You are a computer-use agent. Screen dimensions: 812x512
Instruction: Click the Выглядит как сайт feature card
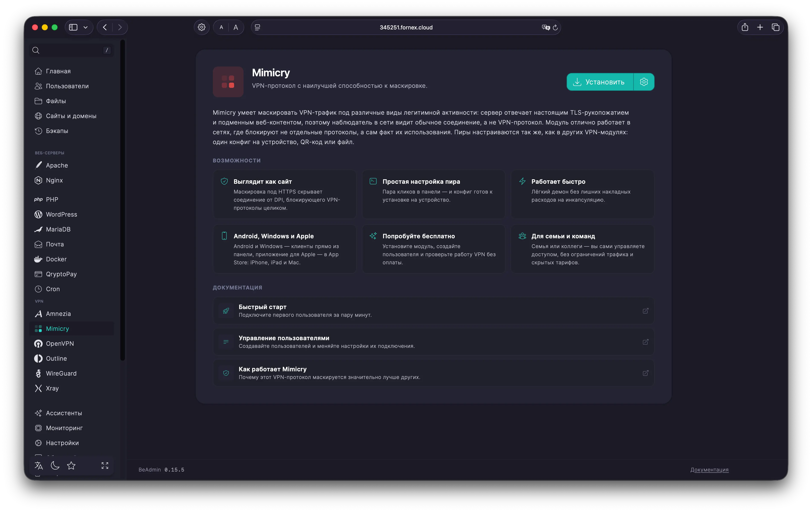(x=285, y=194)
